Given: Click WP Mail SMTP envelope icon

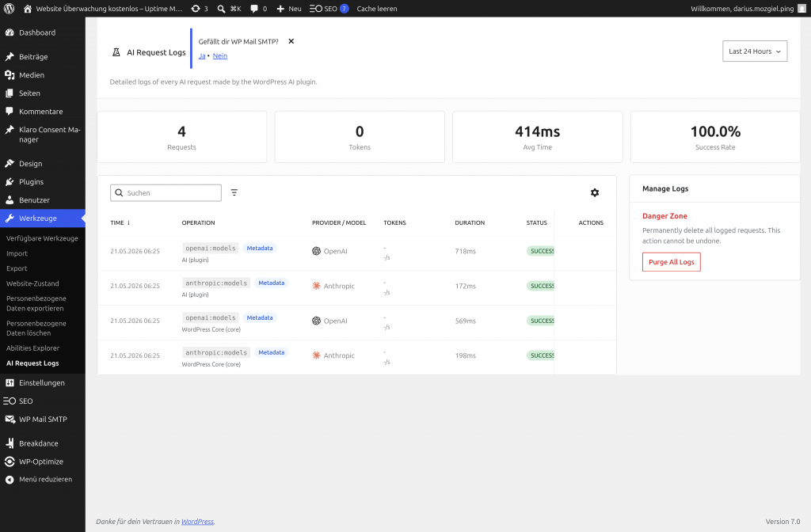Looking at the screenshot, I should (10, 420).
